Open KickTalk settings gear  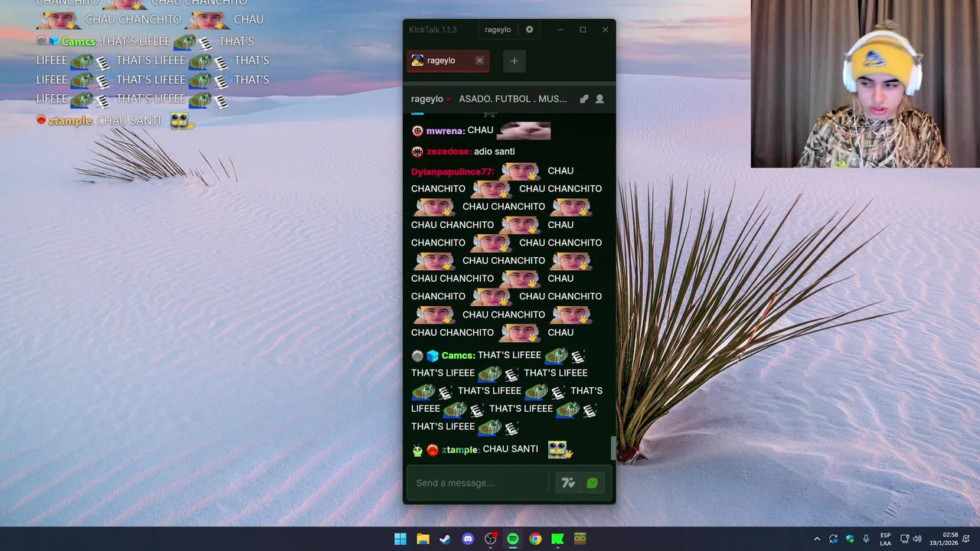(529, 30)
